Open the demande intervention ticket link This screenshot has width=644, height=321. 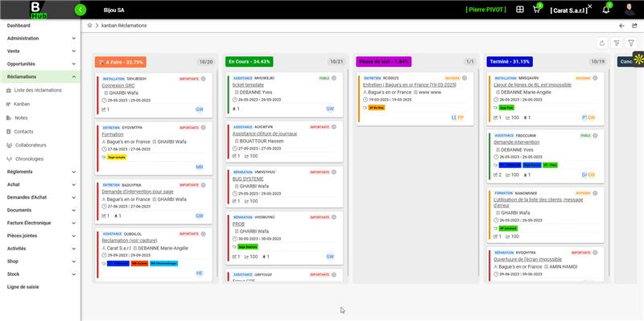click(516, 142)
